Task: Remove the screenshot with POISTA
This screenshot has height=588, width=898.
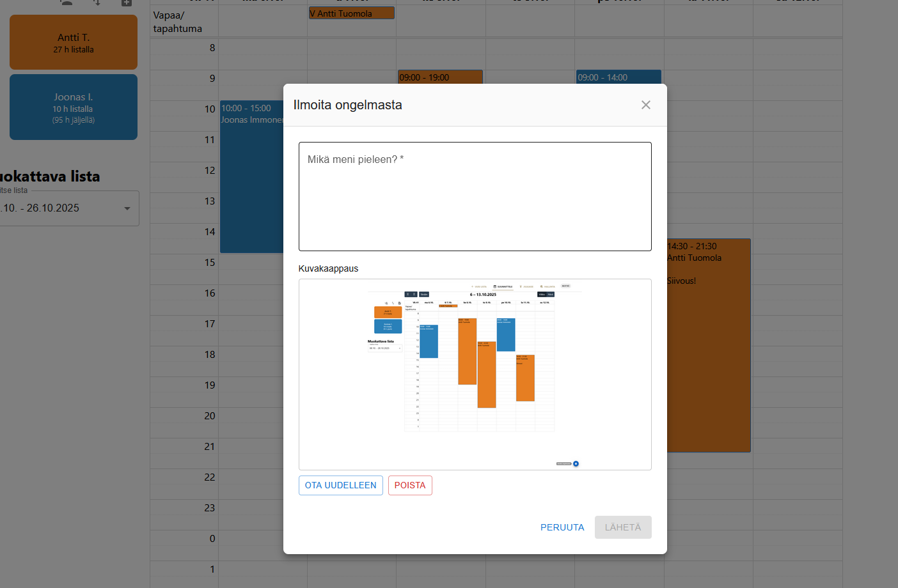Action: 409,485
